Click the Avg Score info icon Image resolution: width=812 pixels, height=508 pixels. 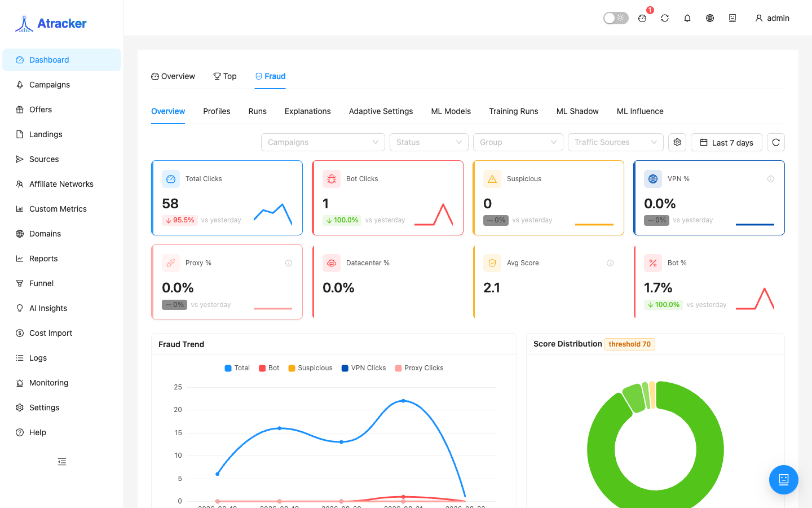(610, 263)
